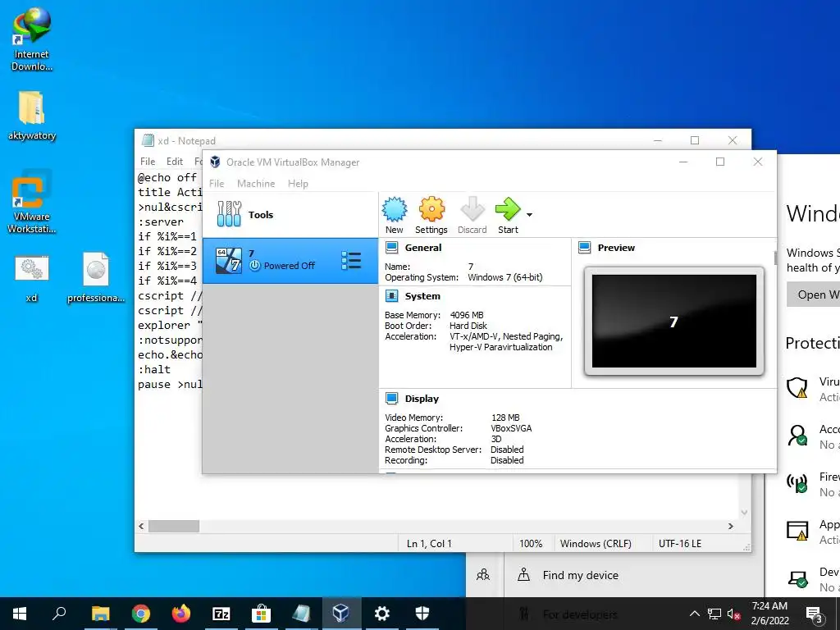
Task: Click the General section header icon
Action: [x=392, y=248]
